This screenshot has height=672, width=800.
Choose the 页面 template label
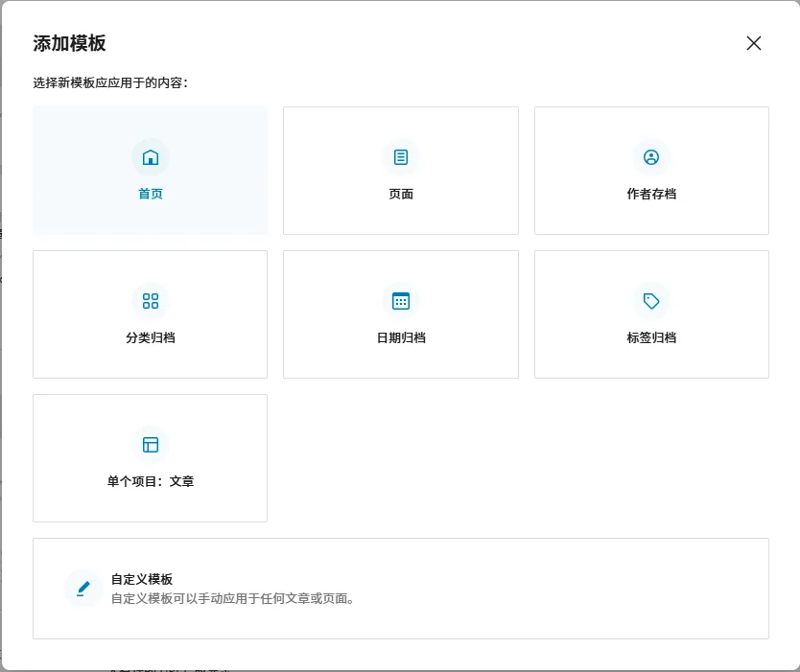401,194
